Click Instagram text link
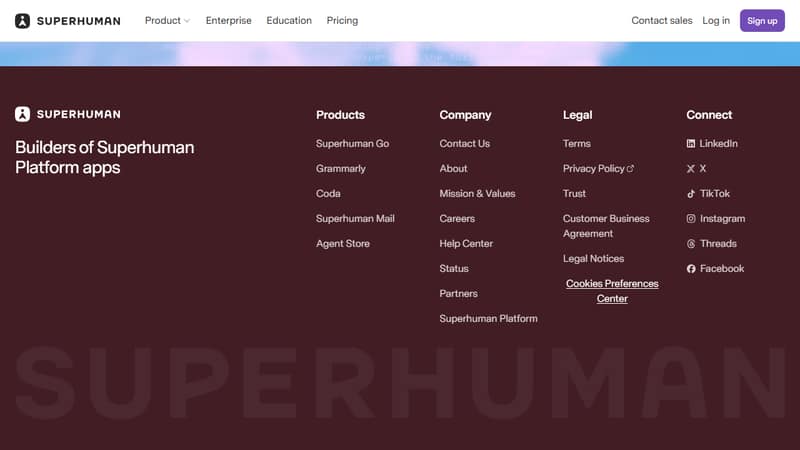 [x=722, y=219]
